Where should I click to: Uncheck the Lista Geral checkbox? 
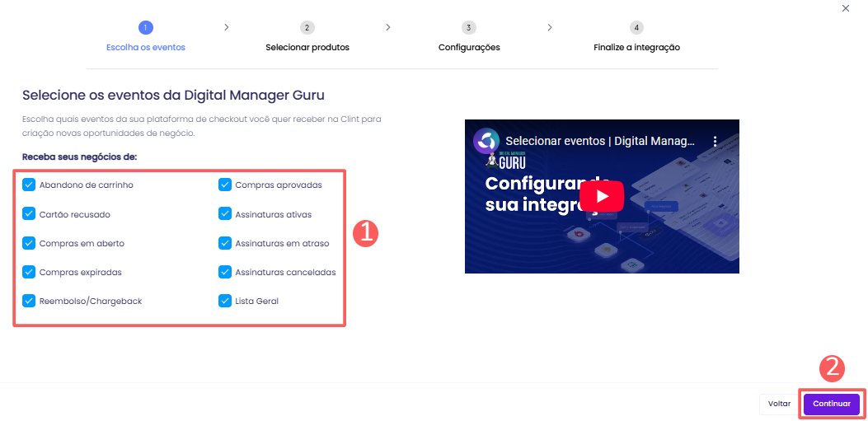pyautogui.click(x=225, y=301)
